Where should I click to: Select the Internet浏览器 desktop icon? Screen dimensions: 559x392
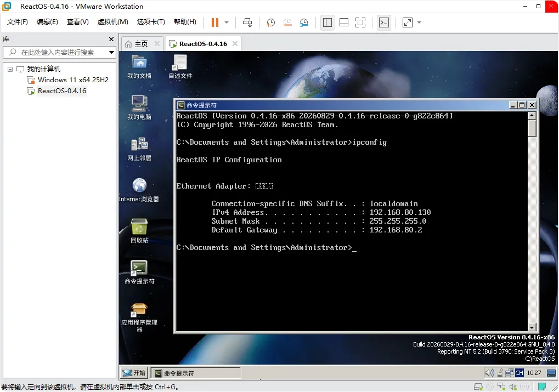pyautogui.click(x=139, y=190)
